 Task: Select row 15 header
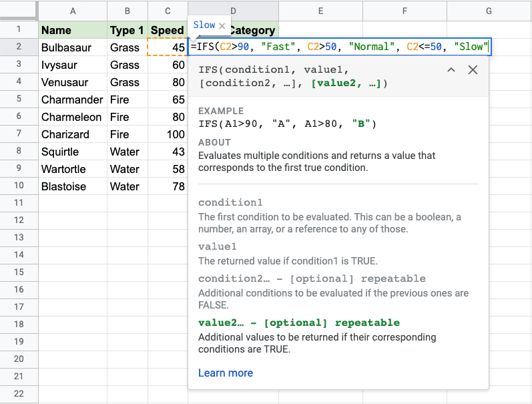point(19,272)
